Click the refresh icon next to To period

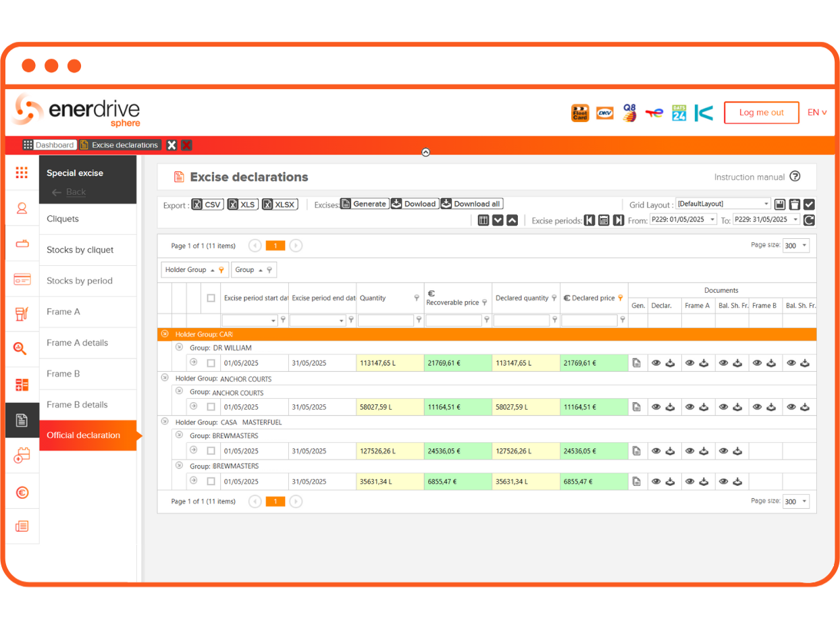click(809, 220)
